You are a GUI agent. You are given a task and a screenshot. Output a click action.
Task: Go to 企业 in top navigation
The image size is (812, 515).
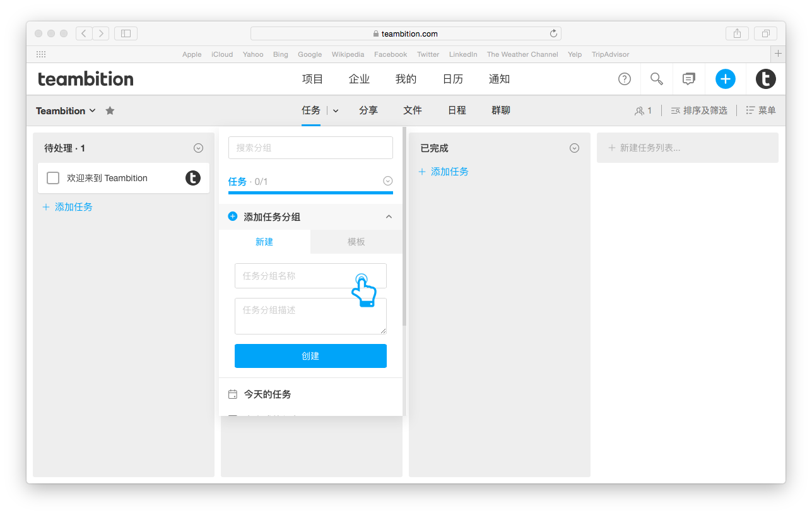tap(359, 79)
